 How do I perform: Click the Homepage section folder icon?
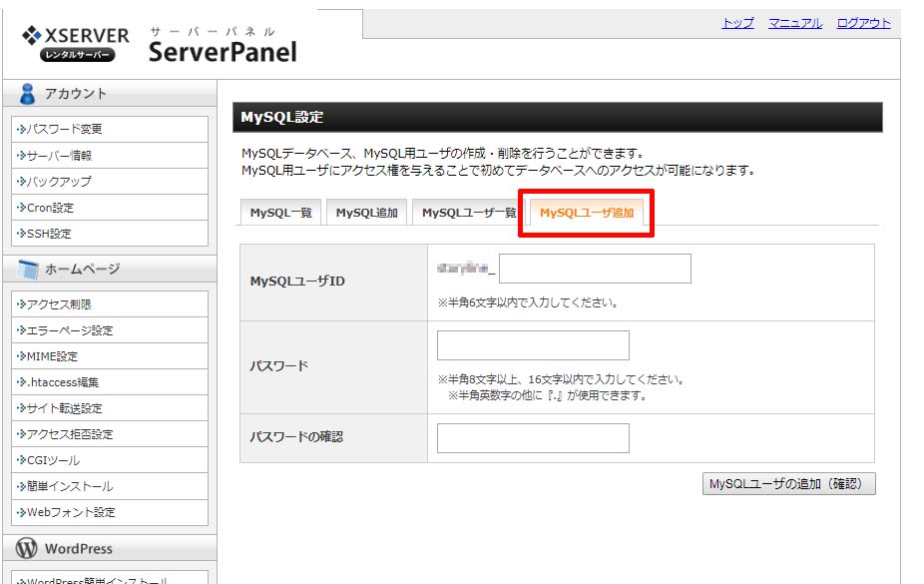click(27, 269)
